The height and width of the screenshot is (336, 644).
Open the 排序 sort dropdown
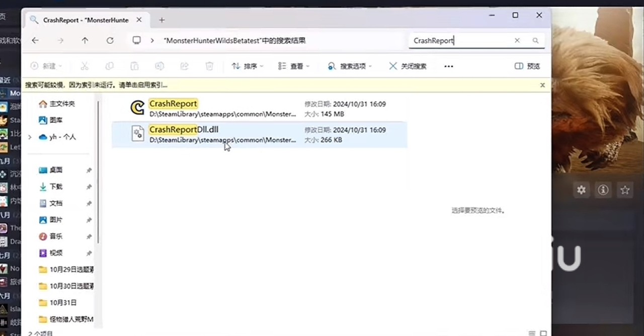(248, 66)
